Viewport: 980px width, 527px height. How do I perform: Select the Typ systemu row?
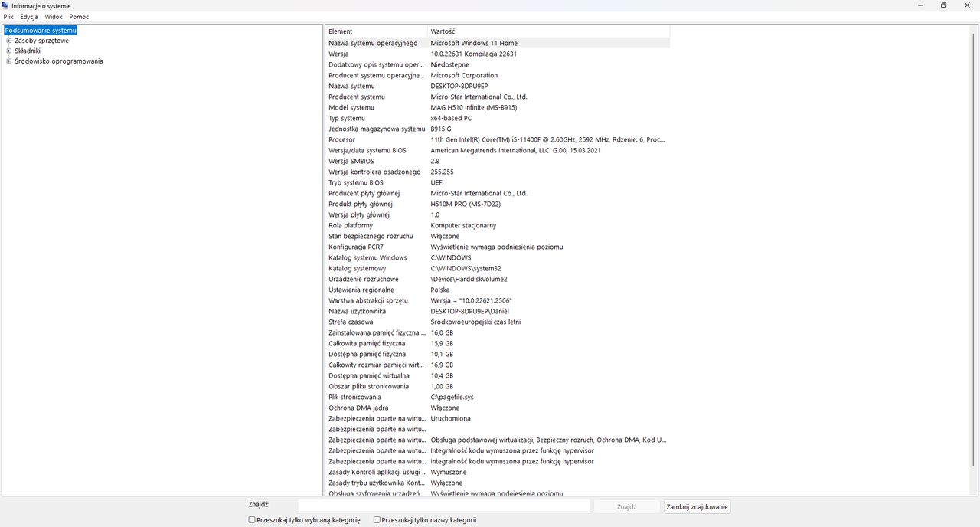[x=498, y=119]
